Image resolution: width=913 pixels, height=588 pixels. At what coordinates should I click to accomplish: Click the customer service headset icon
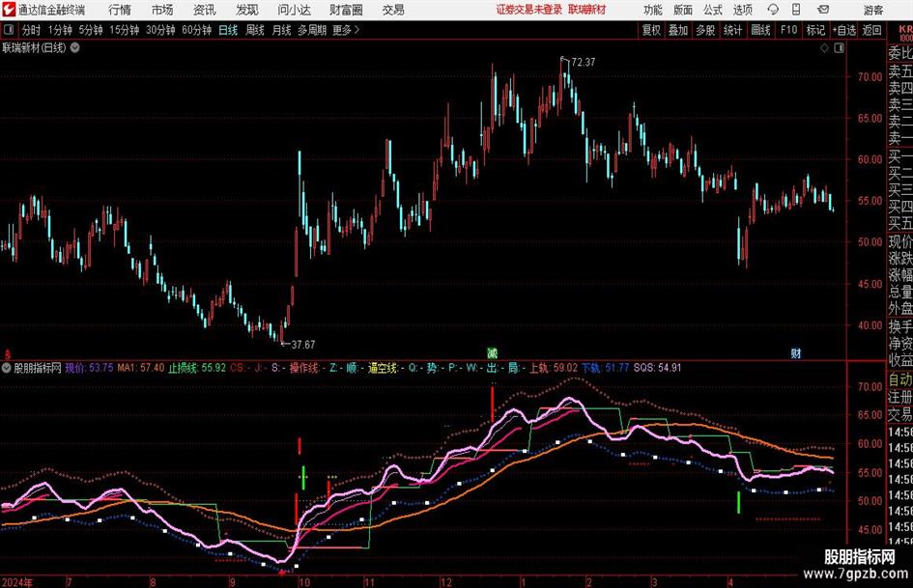[x=773, y=10]
